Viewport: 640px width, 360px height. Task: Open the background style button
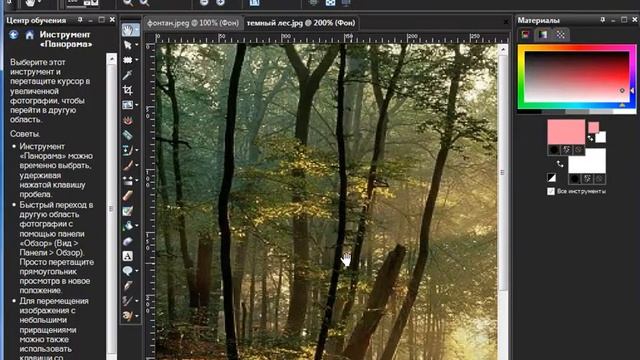(575, 179)
